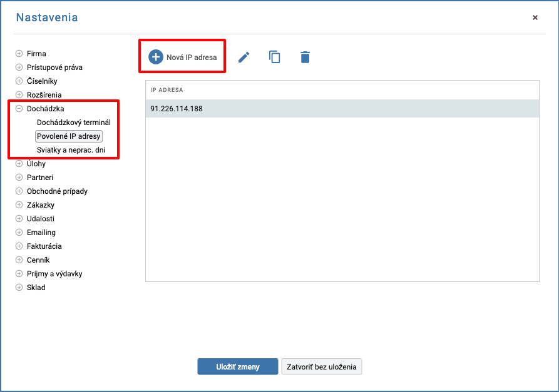Click the copy duplicate icon
559x392 pixels.
tap(275, 57)
